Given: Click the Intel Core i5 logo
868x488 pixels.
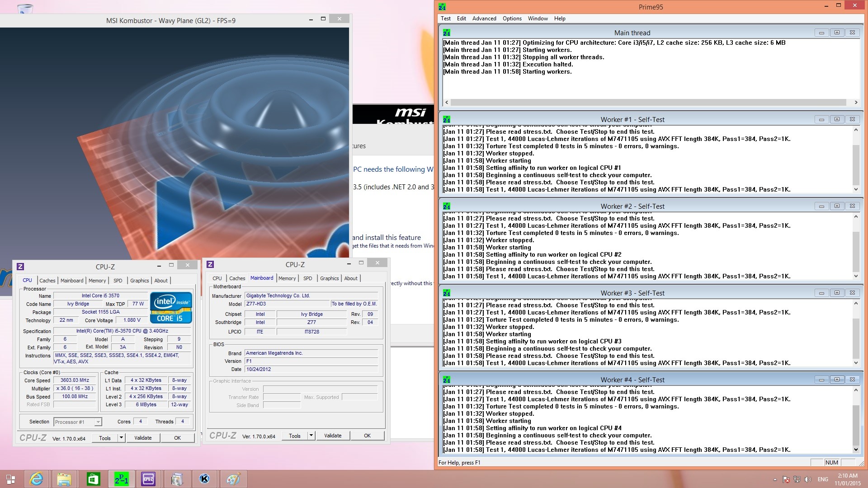Looking at the screenshot, I should click(171, 308).
